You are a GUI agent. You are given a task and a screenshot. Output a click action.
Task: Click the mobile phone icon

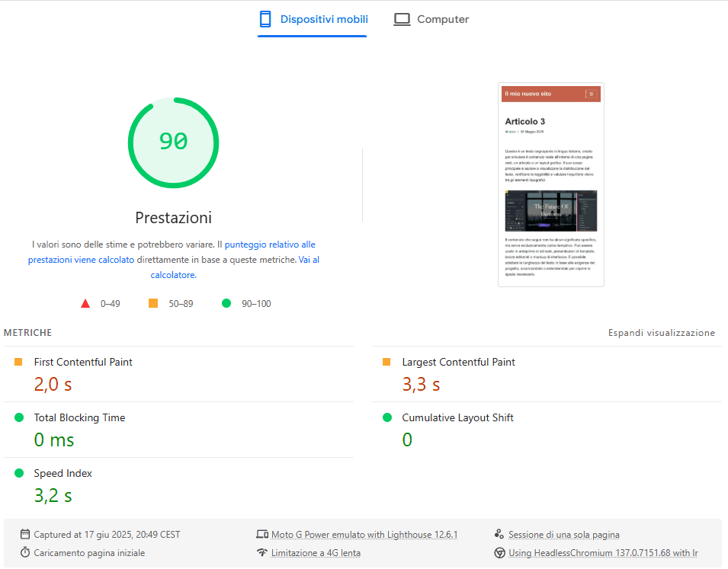click(x=265, y=20)
